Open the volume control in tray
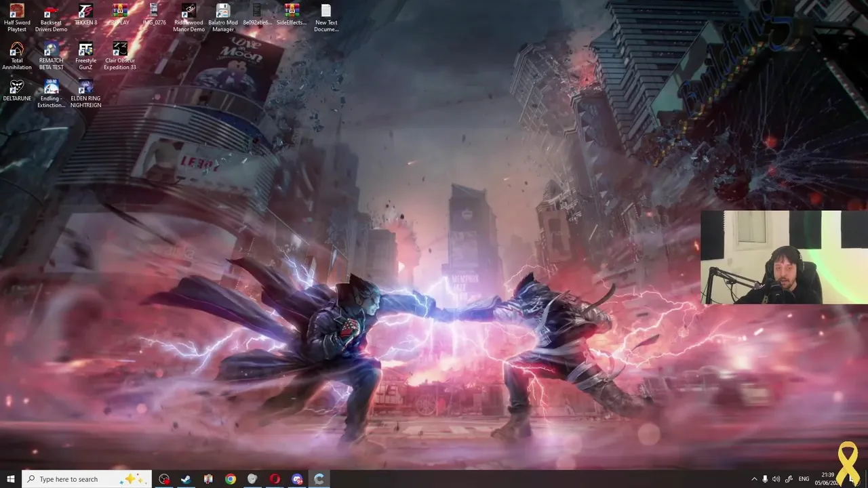This screenshot has width=868, height=488. 776,479
